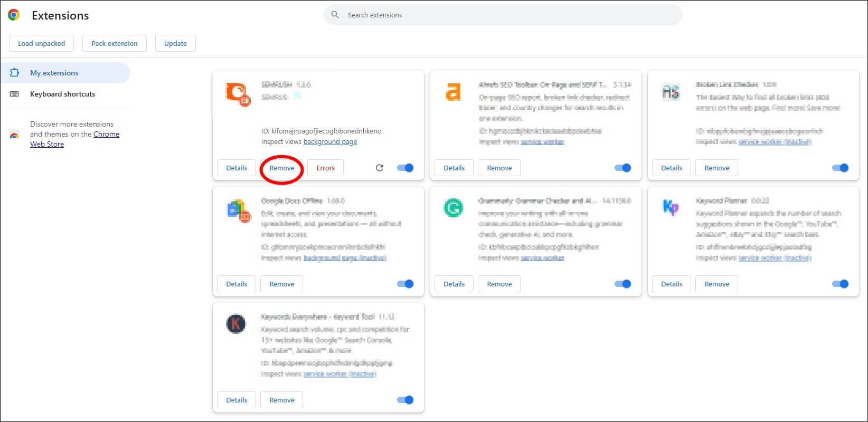Screen dimensions: 868x422
Task: Disable the SEMrush extension toggle
Action: click(405, 168)
